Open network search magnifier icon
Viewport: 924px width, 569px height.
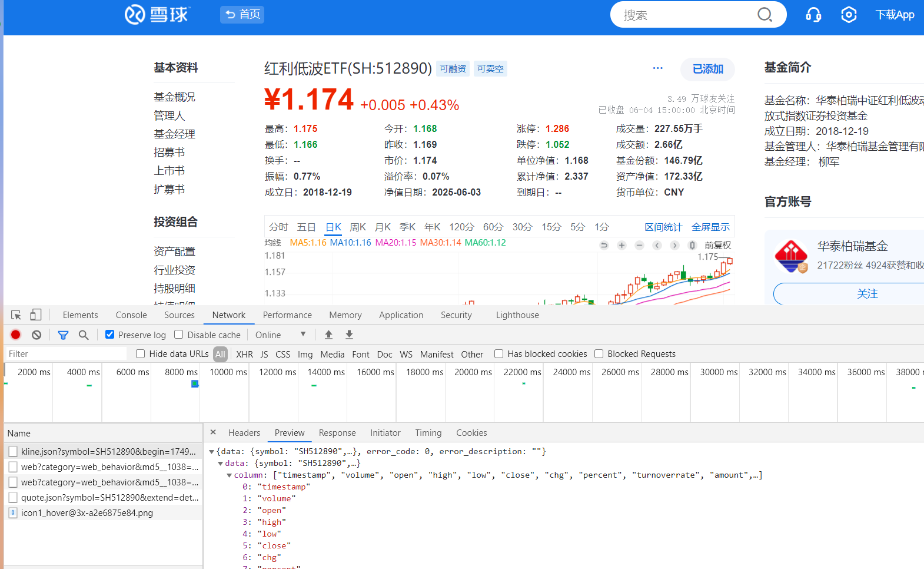84,335
